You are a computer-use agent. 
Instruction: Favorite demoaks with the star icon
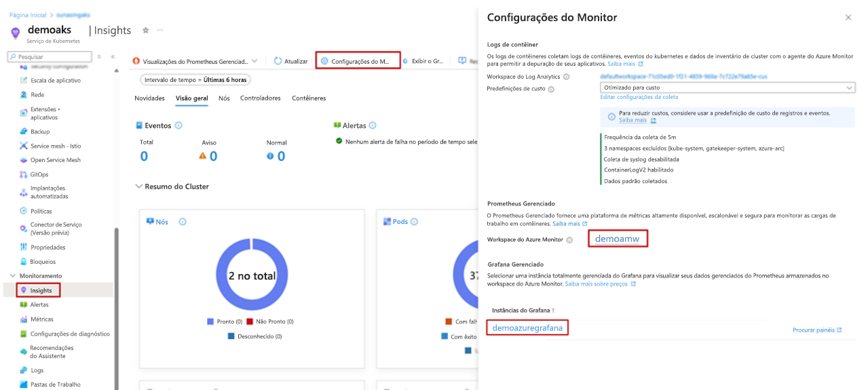145,30
